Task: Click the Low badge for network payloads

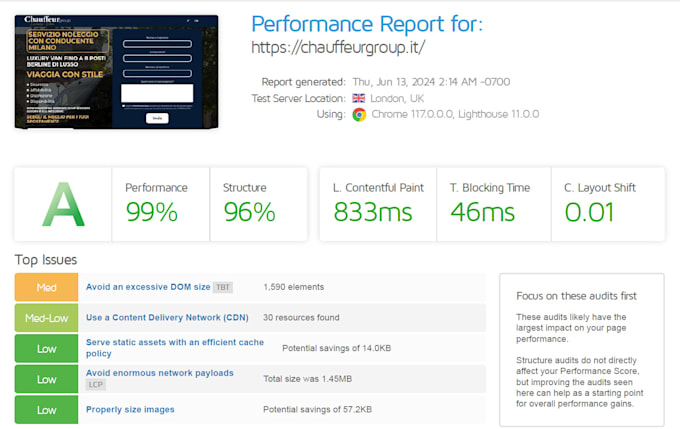Action: (x=46, y=379)
